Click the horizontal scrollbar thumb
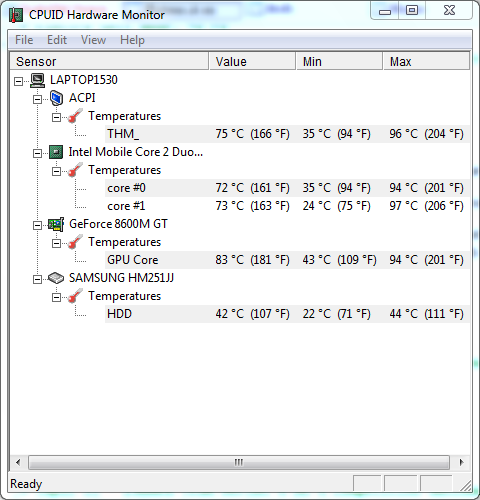480x500 pixels. pos(239,462)
